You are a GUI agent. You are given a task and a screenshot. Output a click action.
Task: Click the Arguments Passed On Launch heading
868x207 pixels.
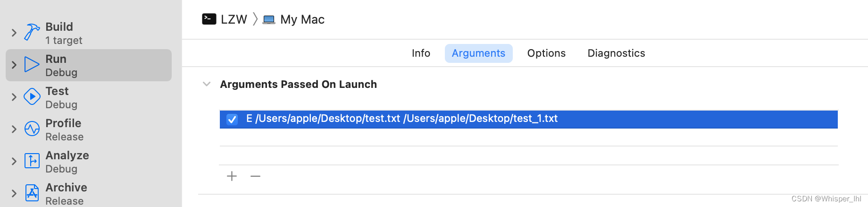click(x=298, y=84)
